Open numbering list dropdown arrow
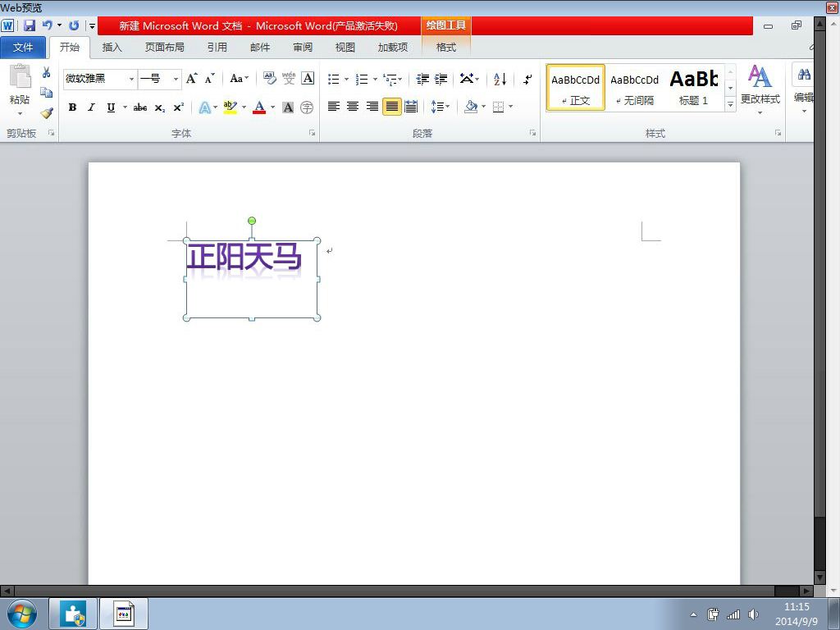Screen dimensions: 840x630 click(x=375, y=80)
